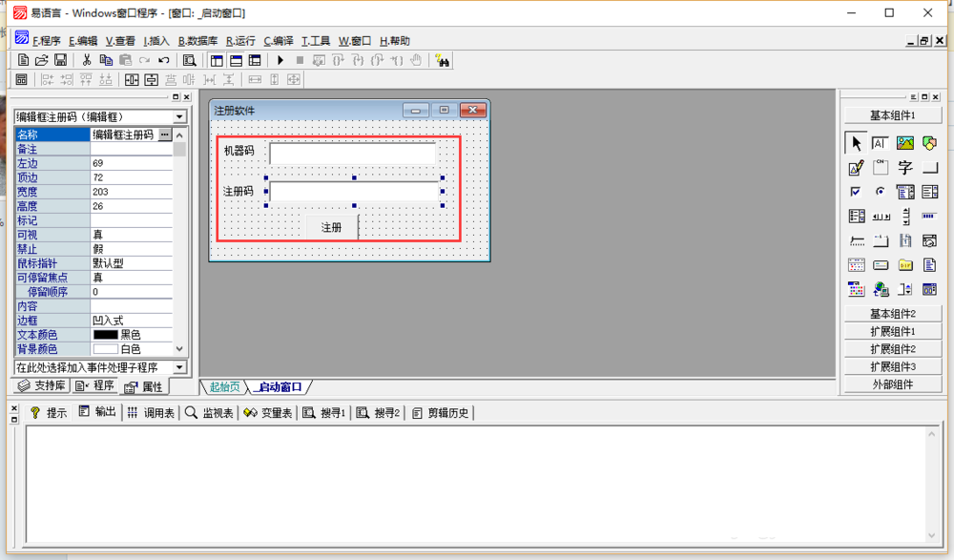Screen dimensions: 954x560
Task: Select the checkbox component in the palette
Action: coord(856,192)
